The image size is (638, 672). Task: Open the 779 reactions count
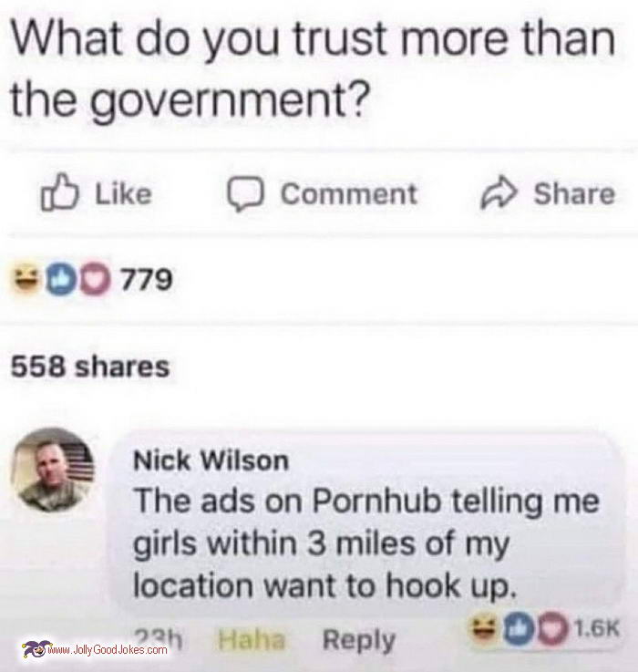147,279
